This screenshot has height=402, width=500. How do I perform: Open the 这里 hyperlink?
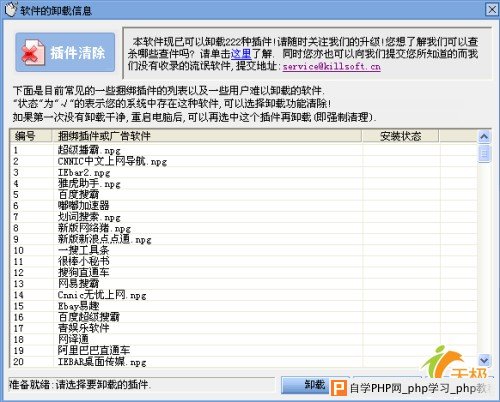[241, 54]
